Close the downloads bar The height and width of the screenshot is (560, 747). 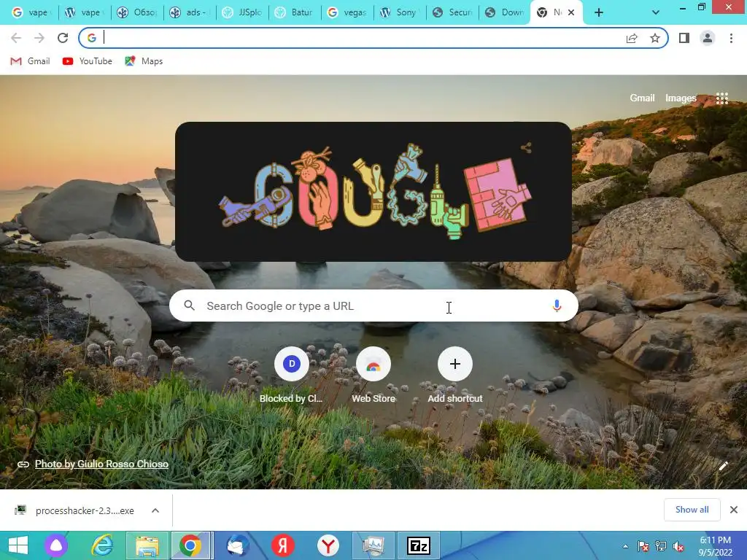tap(734, 510)
